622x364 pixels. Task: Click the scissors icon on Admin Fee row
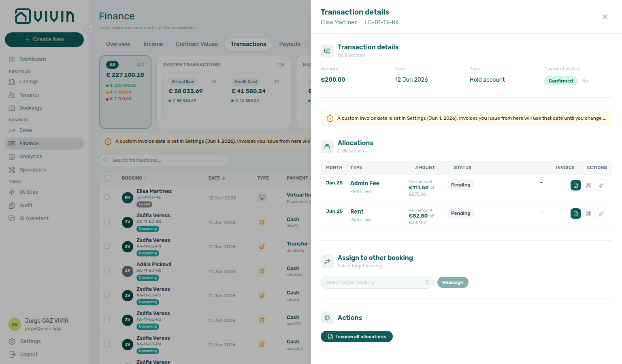(588, 185)
